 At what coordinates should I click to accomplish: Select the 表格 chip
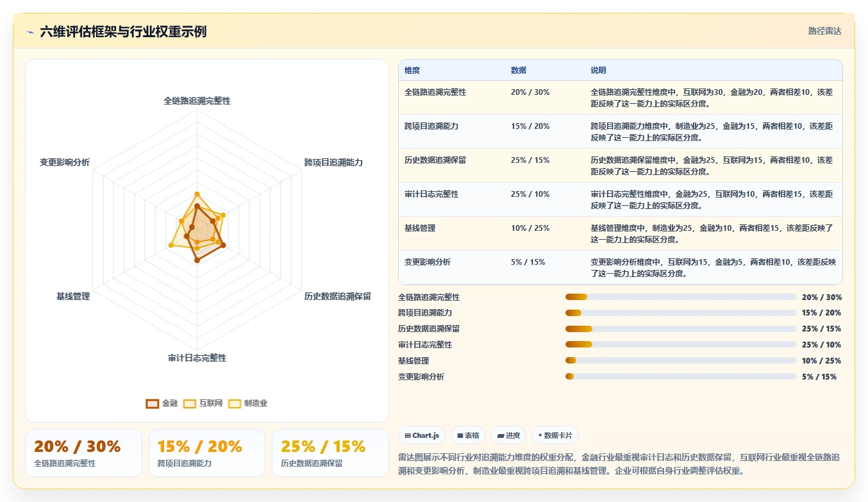pos(468,435)
